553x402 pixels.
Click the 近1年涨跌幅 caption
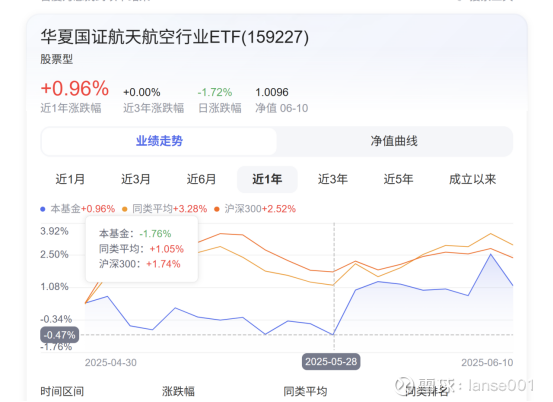coord(71,108)
